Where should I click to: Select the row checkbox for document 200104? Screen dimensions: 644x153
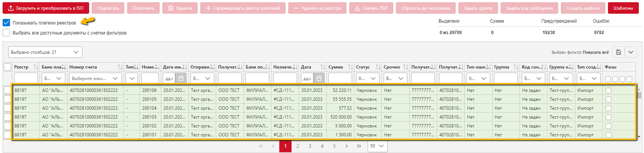coord(7,108)
